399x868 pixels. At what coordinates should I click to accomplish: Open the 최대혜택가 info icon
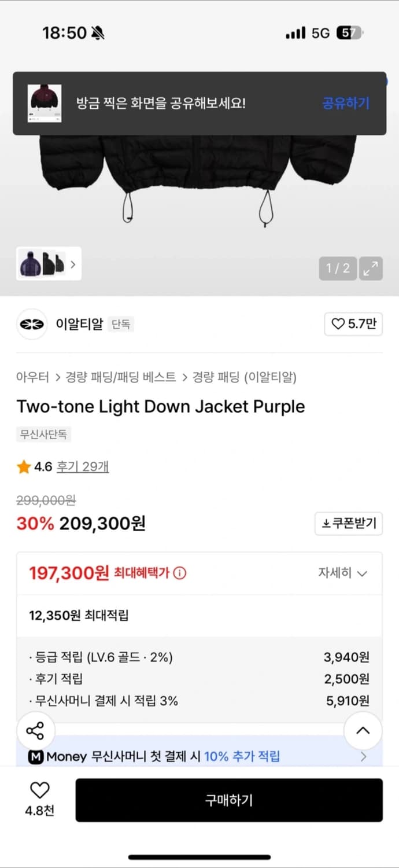[180, 573]
